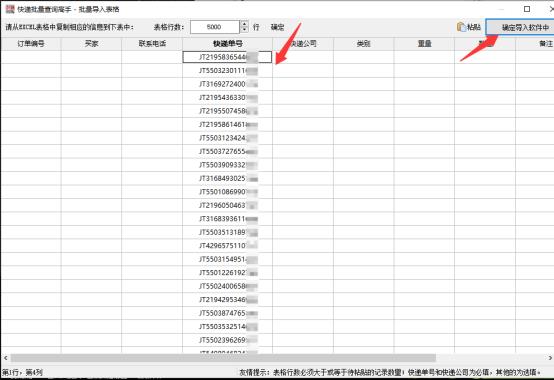Click the left scroll arrow of horizontal scrollbar
The width and height of the screenshot is (554, 380).
(x=5, y=358)
